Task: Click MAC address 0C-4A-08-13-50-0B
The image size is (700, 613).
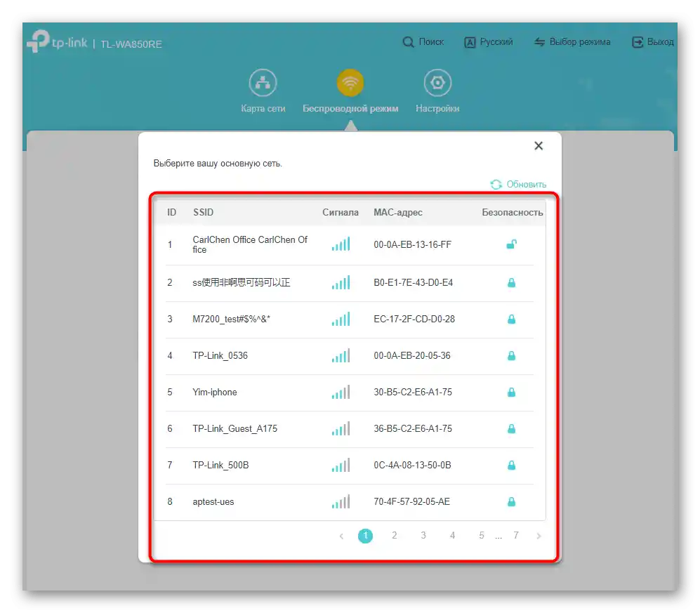Action: [413, 466]
